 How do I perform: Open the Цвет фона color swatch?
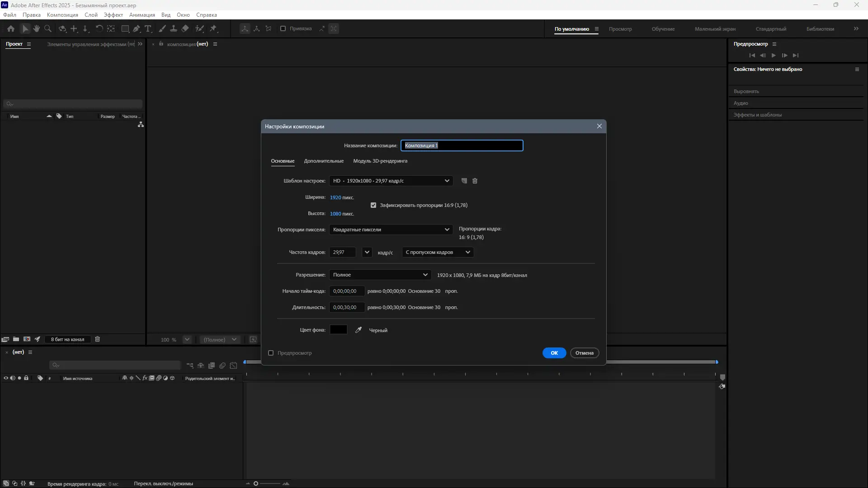point(338,330)
